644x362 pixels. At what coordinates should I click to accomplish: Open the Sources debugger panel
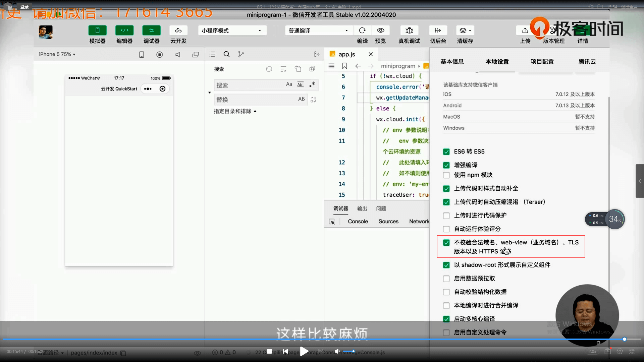[x=388, y=222]
